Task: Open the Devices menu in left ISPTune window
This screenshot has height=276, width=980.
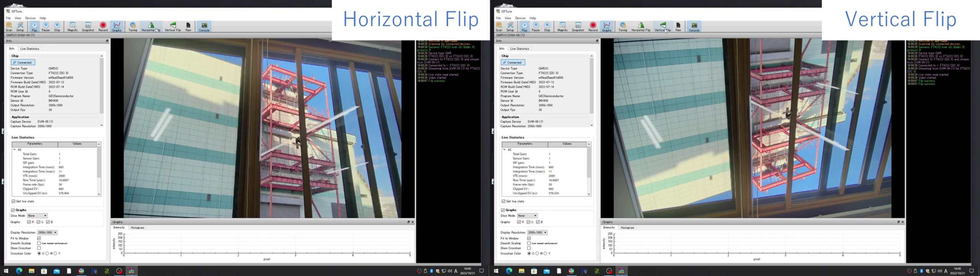Action: point(30,18)
